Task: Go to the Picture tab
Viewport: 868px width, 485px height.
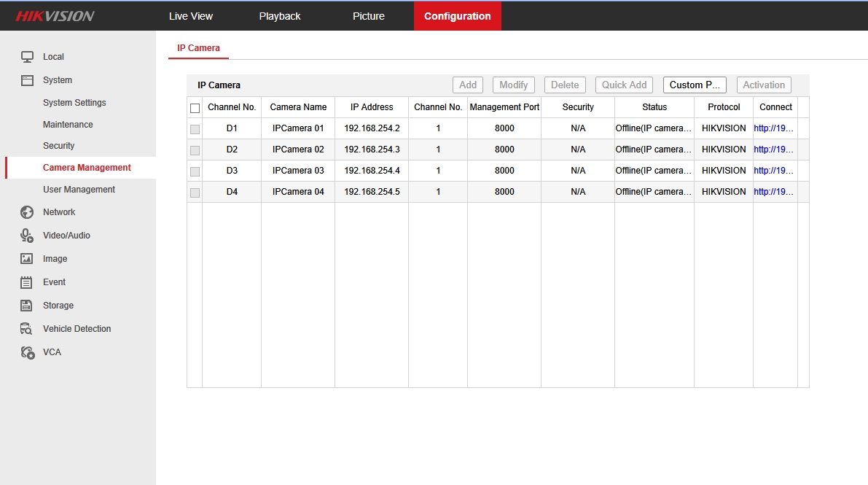Action: 369,16
